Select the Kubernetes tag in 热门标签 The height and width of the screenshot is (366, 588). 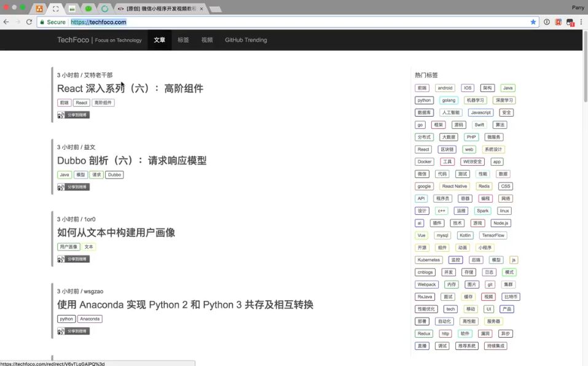pyautogui.click(x=429, y=260)
